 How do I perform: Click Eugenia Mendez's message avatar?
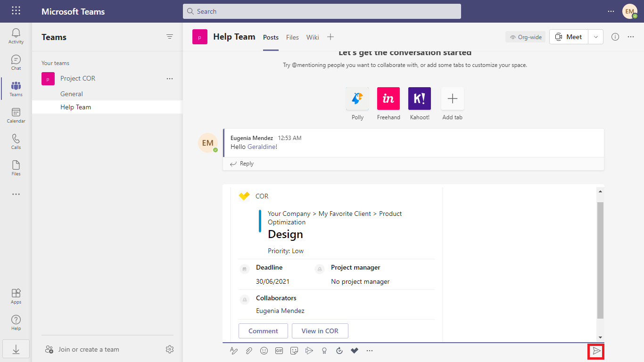pos(208,143)
